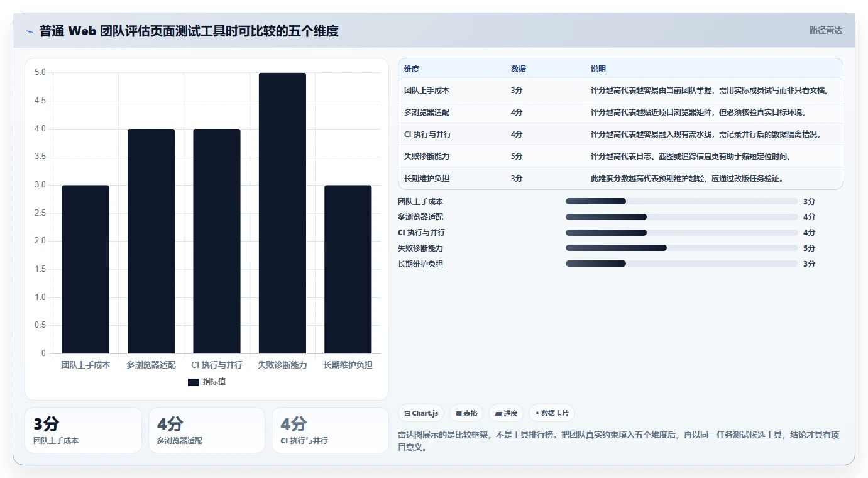
Task: Open the 4分 CI 执行与并行 stat card
Action: (x=330, y=430)
